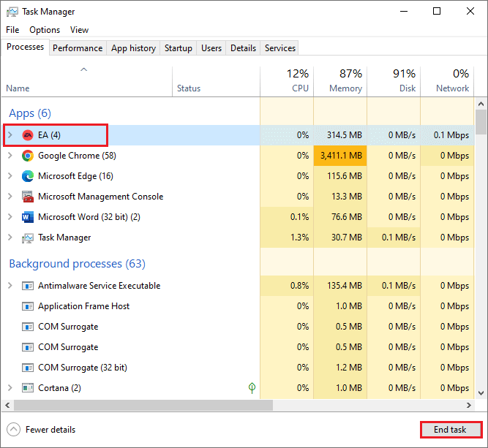Click the horizontal scrollbar left arrow
Viewport: 488px width, 448px height.
pos(8,405)
